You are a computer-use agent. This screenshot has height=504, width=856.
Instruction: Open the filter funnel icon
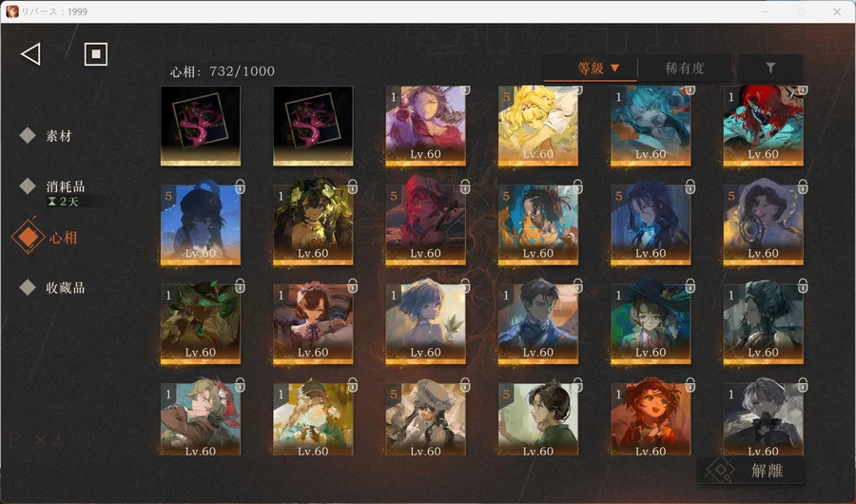tap(770, 68)
